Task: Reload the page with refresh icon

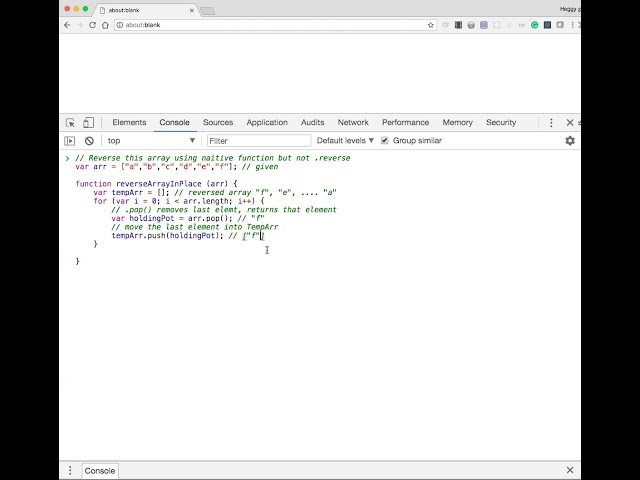Action: click(x=93, y=25)
